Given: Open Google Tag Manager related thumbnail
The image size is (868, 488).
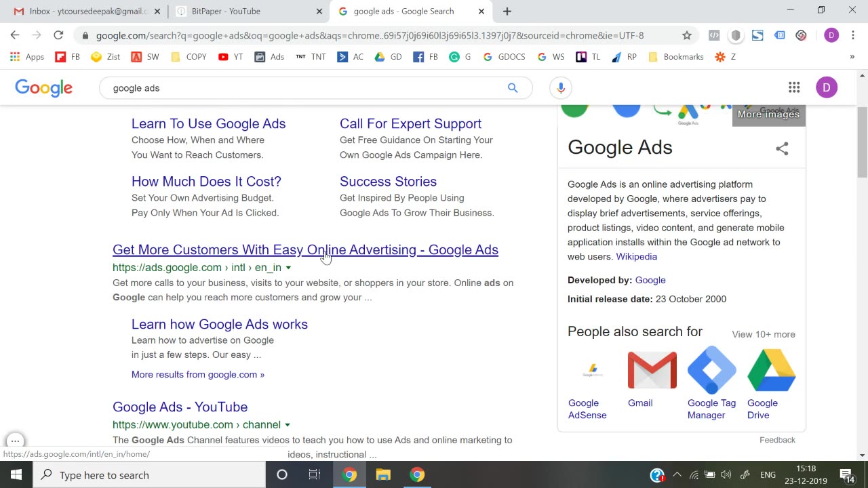Looking at the screenshot, I should click(x=712, y=371).
